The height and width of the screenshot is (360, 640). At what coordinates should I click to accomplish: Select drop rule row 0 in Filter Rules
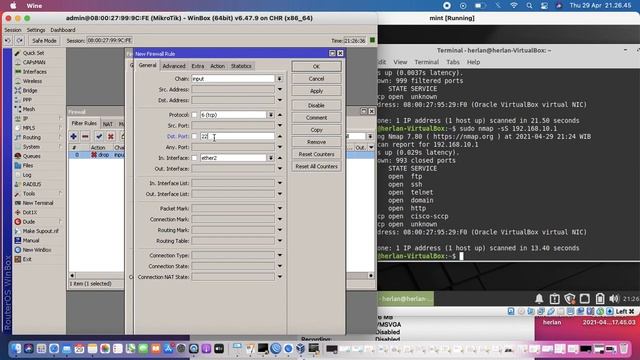(x=96, y=155)
